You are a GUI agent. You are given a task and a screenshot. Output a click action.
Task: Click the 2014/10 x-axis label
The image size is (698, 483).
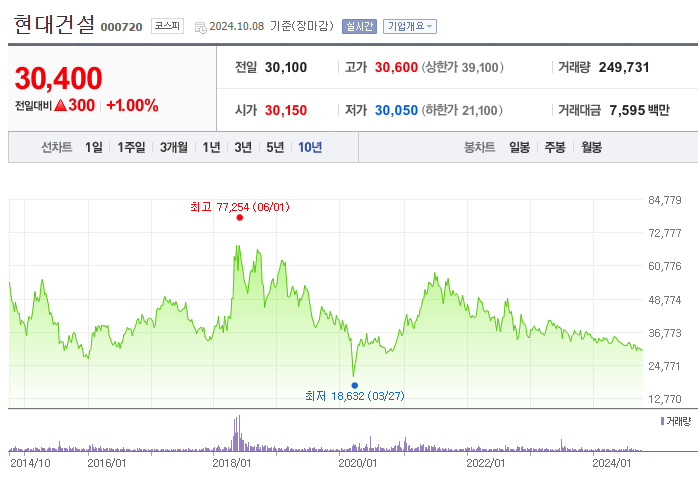click(30, 463)
